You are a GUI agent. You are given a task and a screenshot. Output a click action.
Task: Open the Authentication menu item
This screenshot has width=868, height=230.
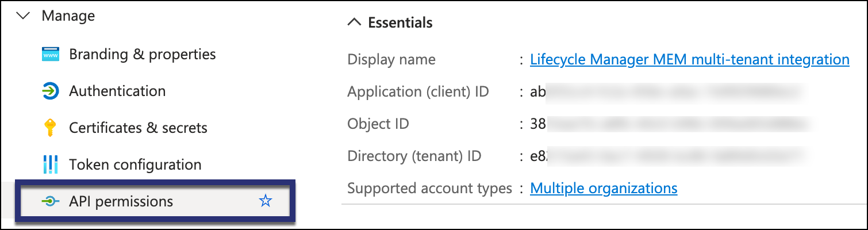click(x=117, y=91)
